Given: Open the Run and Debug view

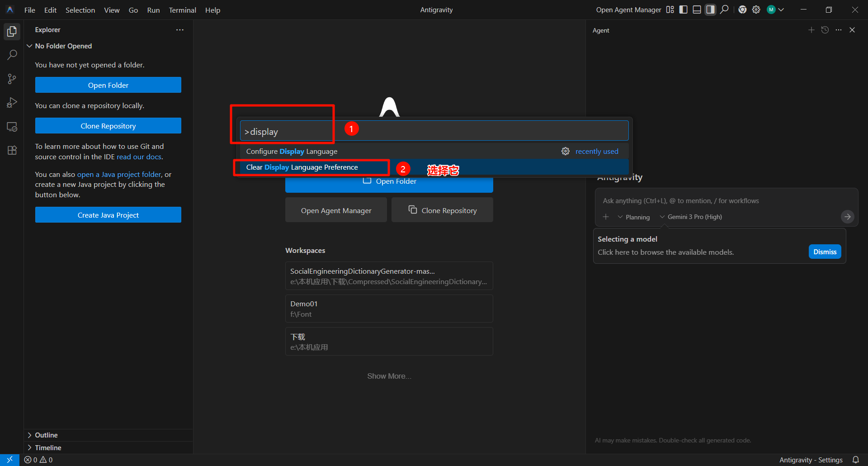Looking at the screenshot, I should pos(12,103).
